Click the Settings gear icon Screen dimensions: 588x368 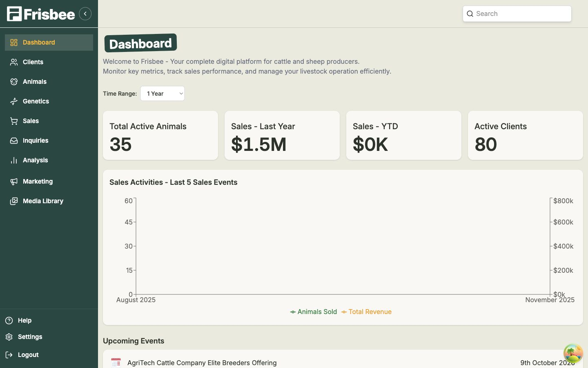click(9, 337)
